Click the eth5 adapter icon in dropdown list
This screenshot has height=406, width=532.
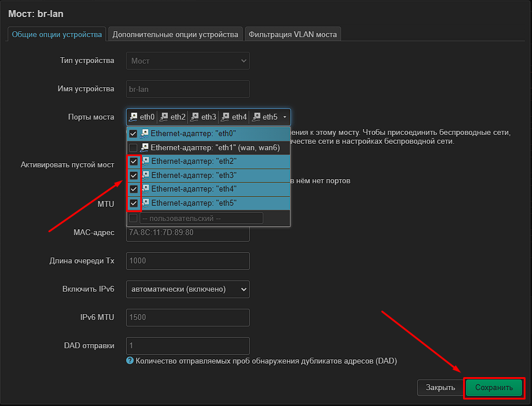point(145,203)
